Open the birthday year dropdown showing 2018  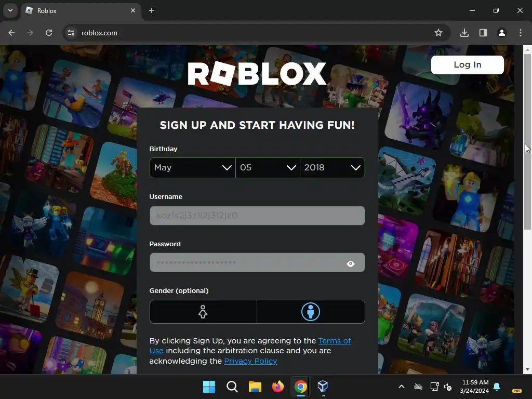click(332, 168)
